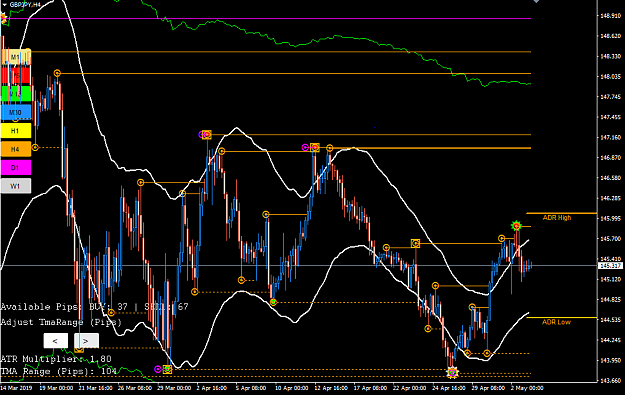Decrease TmaRange with the < button
Screen dimensions: 625x395
pyautogui.click(x=55, y=341)
